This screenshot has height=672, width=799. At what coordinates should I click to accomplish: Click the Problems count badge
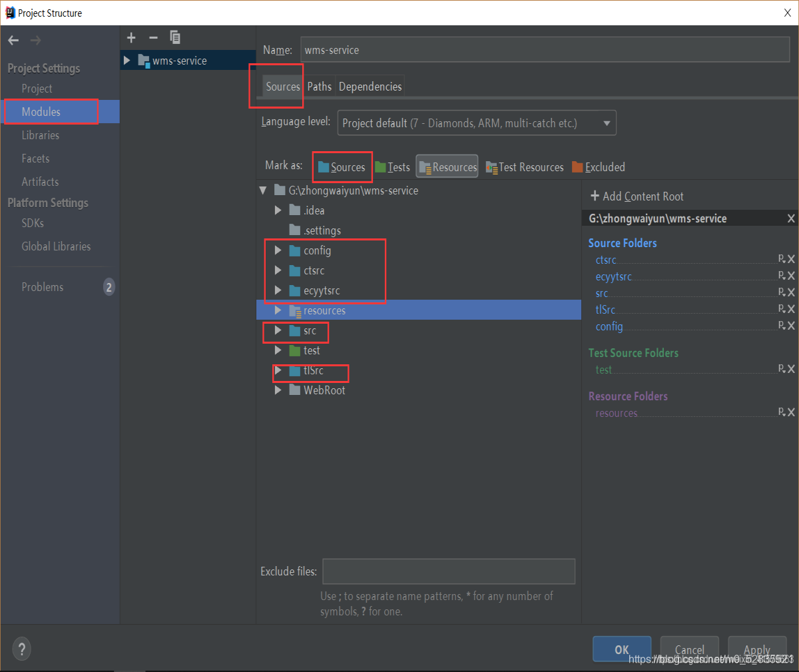coord(109,287)
